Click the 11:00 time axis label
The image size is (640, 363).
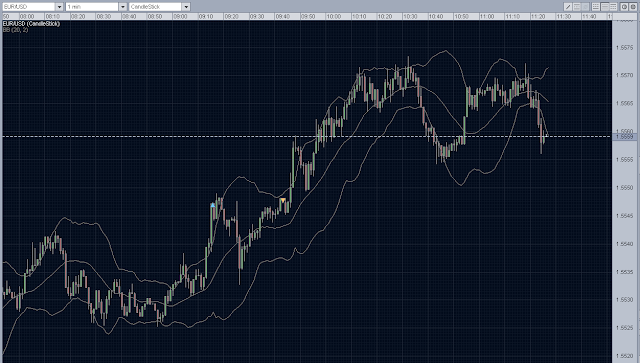(x=487, y=16)
